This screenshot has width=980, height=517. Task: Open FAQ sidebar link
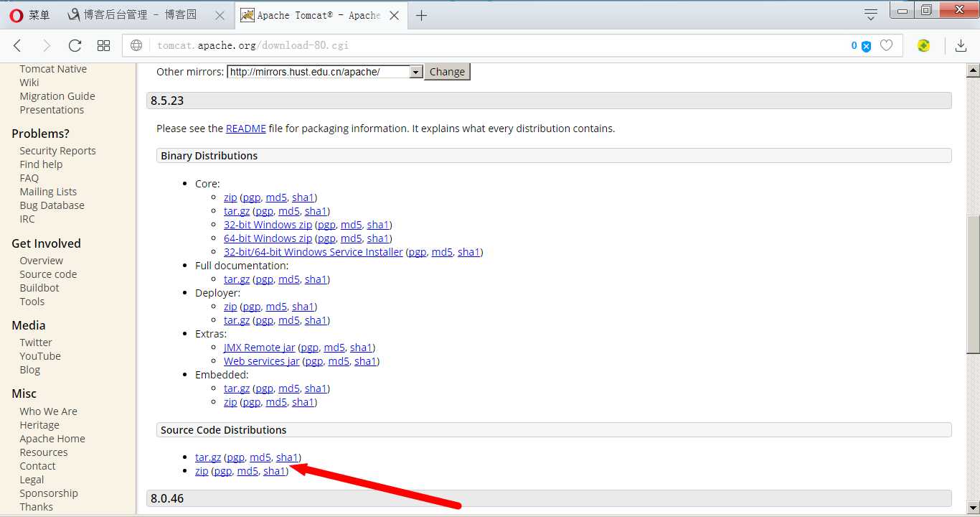[x=29, y=178]
